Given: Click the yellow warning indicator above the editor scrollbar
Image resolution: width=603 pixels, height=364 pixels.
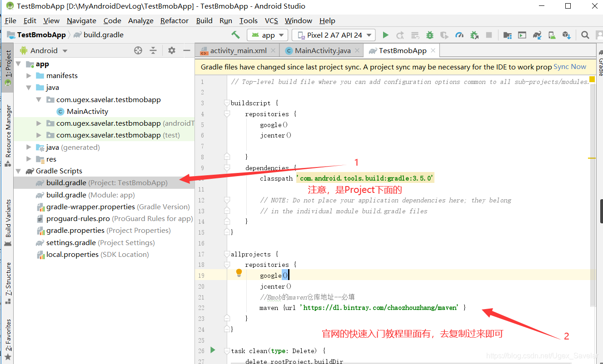Looking at the screenshot, I should [x=592, y=80].
